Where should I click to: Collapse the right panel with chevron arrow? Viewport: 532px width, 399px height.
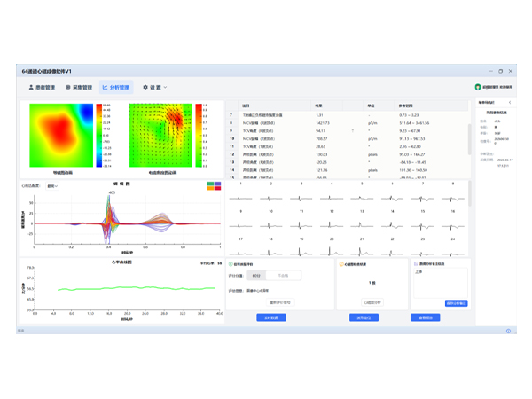click(510, 102)
